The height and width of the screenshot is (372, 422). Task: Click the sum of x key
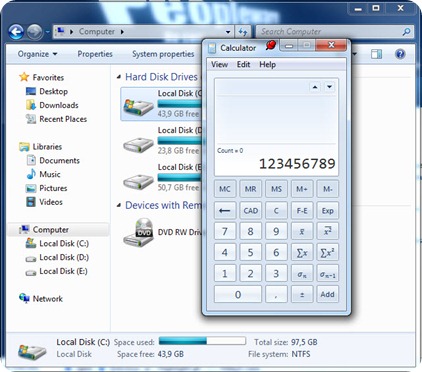pos(302,253)
